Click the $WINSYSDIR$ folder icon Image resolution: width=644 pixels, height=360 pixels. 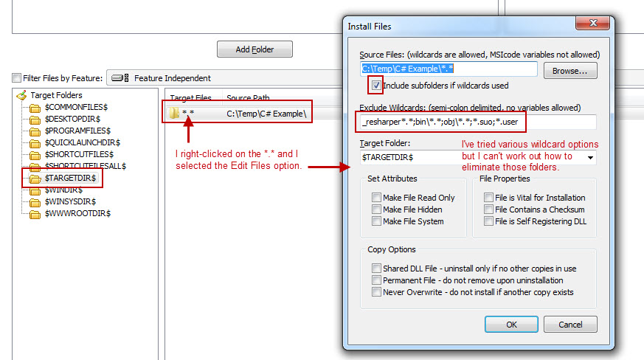[x=35, y=203]
